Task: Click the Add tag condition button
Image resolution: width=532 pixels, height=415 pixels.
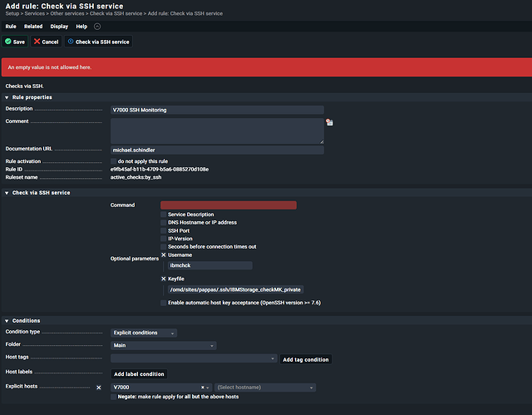Action: tap(306, 359)
